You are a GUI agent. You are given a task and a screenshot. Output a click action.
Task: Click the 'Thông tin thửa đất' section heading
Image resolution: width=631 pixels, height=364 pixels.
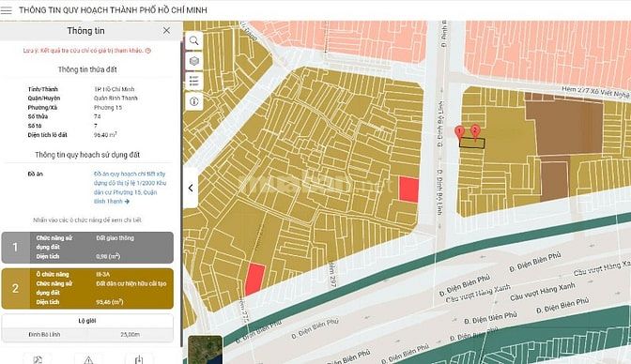[87, 69]
